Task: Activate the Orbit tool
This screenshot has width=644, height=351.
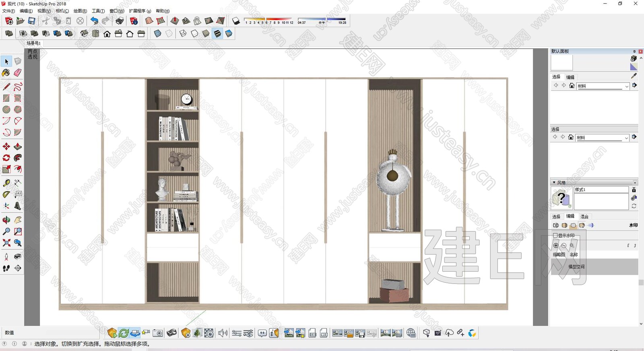Action: [x=6, y=220]
